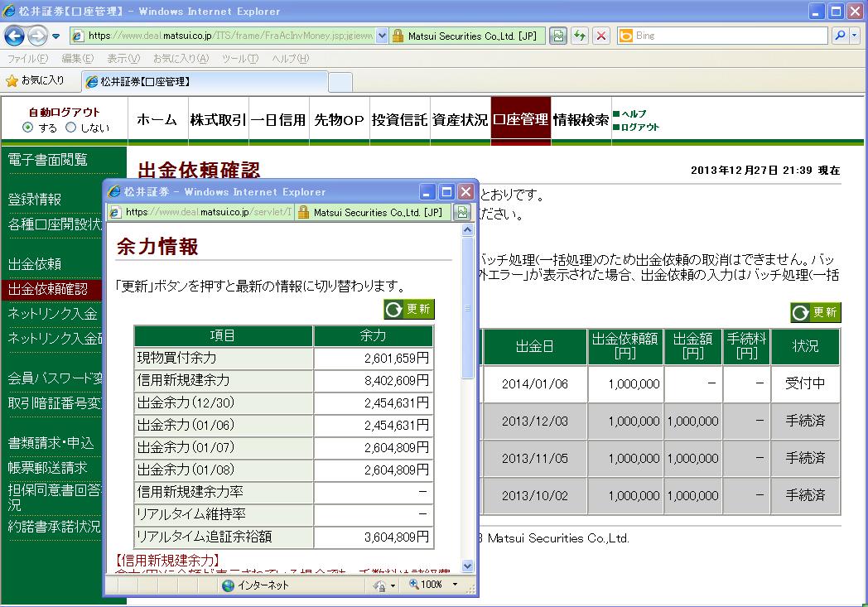Viewport: 868px width, 607px height.
Task: Click the popup window address bar URL
Action: coord(208,212)
